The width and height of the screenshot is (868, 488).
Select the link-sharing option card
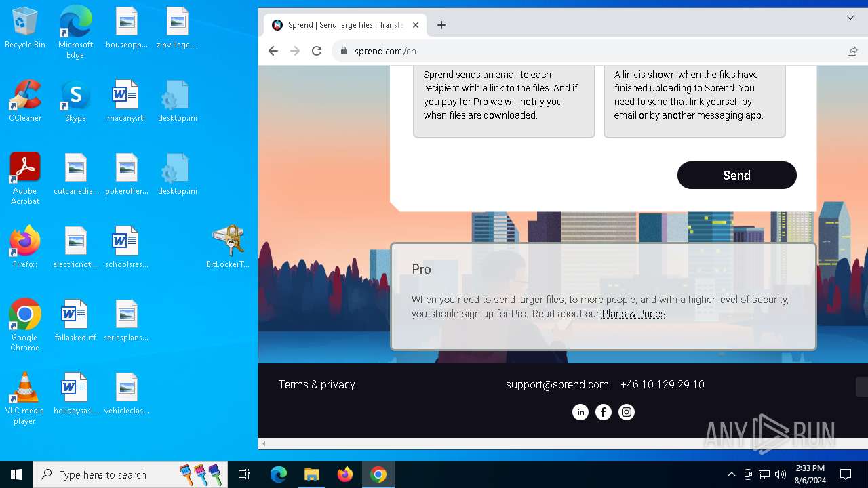tap(694, 102)
